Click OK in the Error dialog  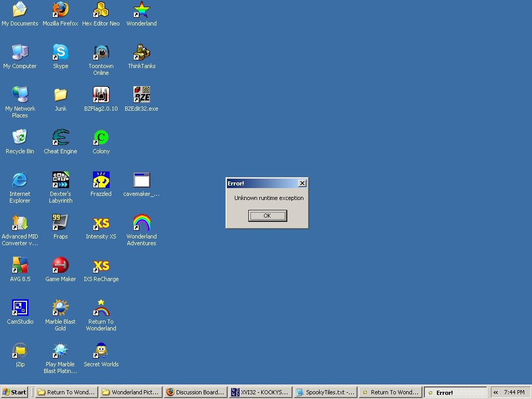coord(268,216)
